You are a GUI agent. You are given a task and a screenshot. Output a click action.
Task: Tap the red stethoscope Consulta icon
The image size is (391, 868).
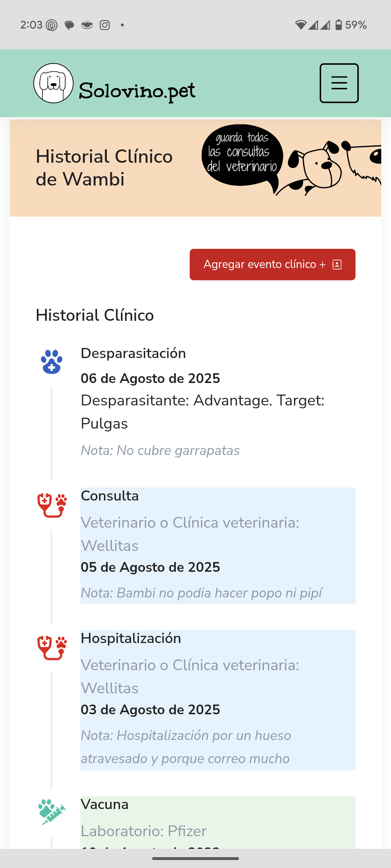(x=52, y=505)
